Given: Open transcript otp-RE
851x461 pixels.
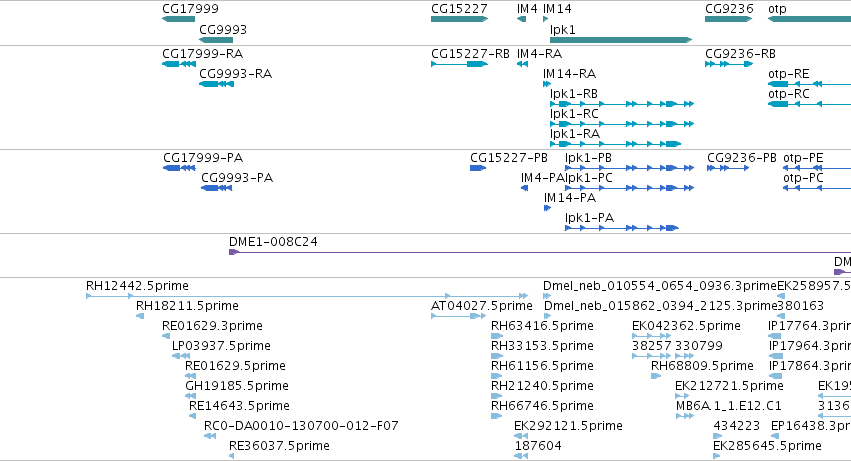Looking at the screenshot, I should pos(789,74).
